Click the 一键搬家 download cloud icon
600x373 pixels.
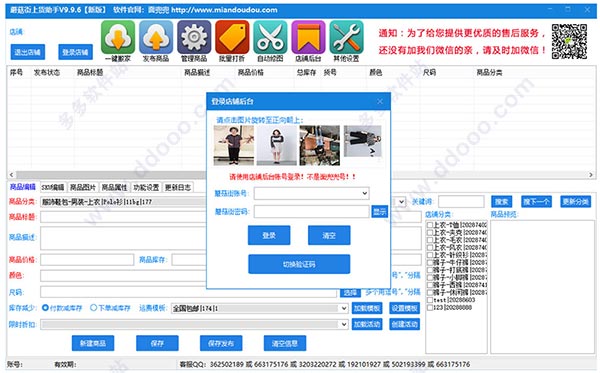(x=118, y=37)
